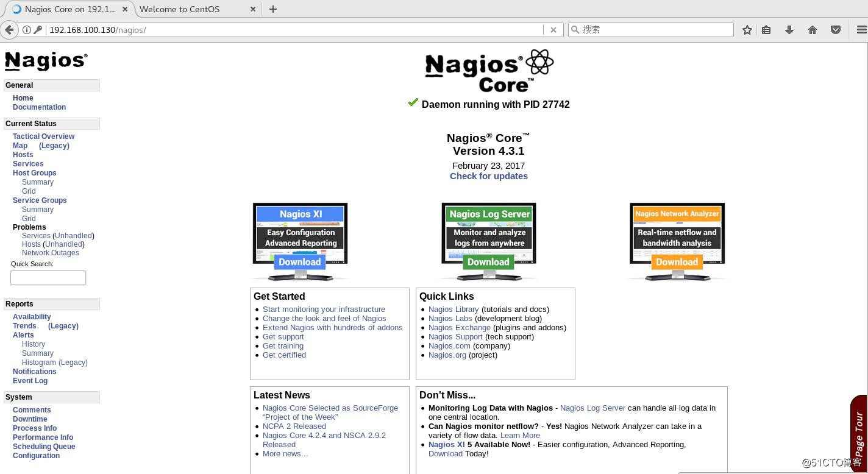Open Event Log link
This screenshot has width=868, height=474.
point(30,381)
